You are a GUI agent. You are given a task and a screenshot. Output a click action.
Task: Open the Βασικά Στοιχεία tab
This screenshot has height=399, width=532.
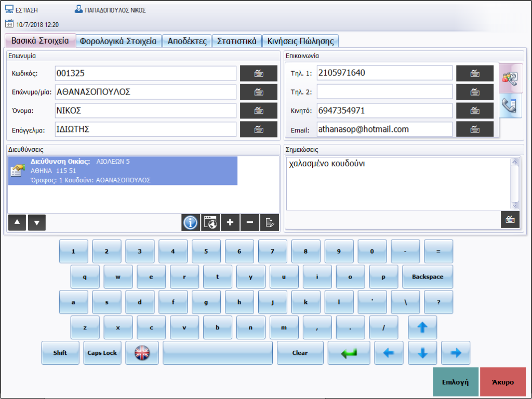coord(40,41)
